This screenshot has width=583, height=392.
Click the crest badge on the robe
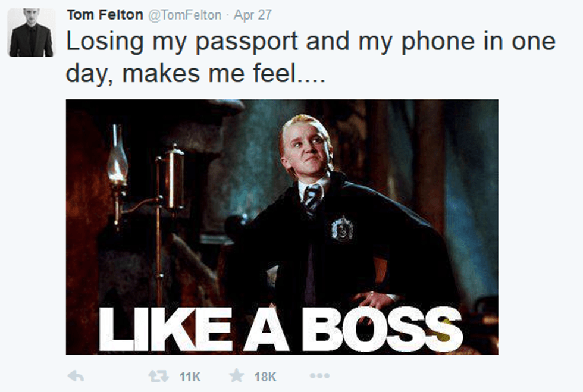tap(342, 228)
